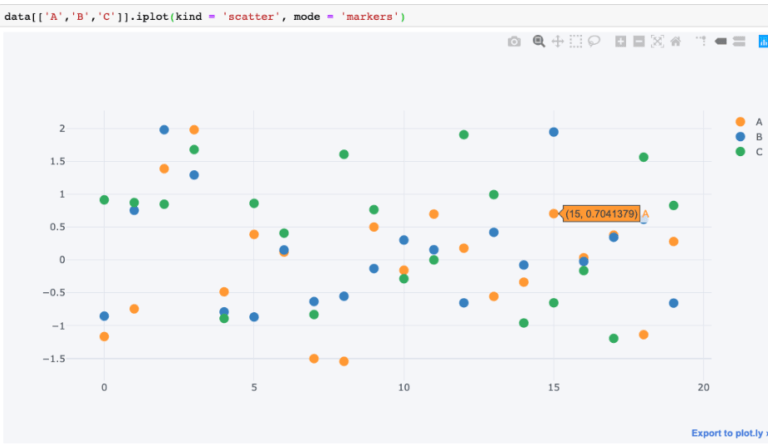Activate the Pan tool

pos(557,41)
